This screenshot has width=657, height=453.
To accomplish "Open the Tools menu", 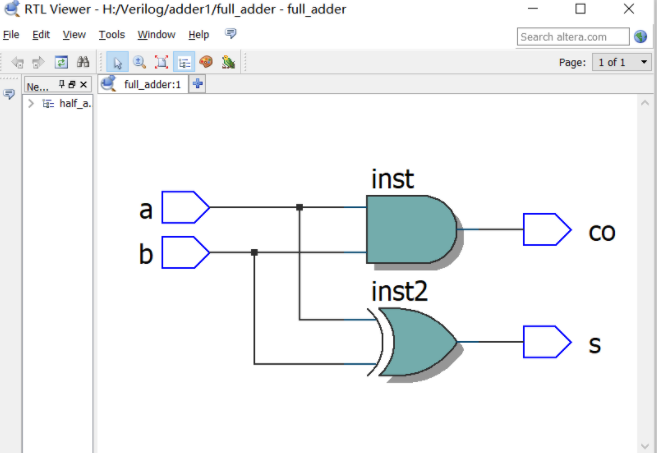I will [112, 34].
